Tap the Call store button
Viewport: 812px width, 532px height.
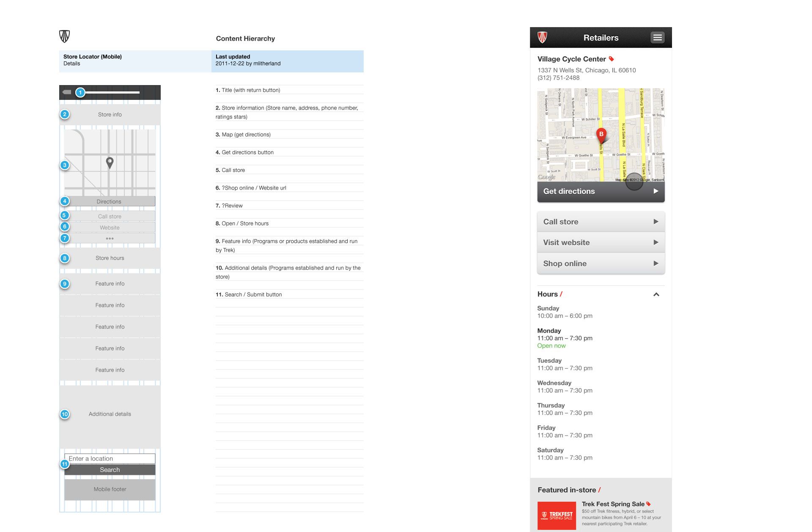coord(601,222)
